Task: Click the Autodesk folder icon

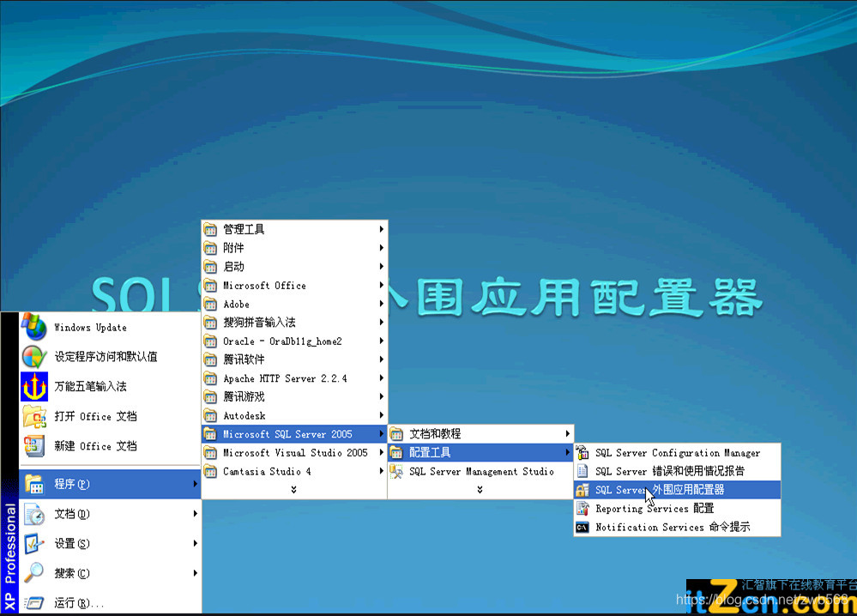Action: [210, 415]
